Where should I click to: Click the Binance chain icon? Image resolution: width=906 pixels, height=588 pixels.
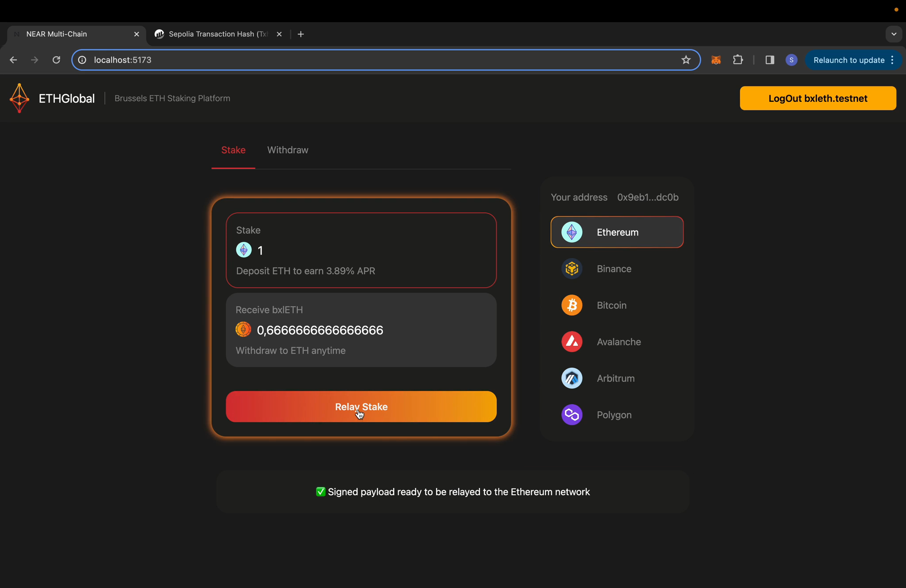click(572, 269)
